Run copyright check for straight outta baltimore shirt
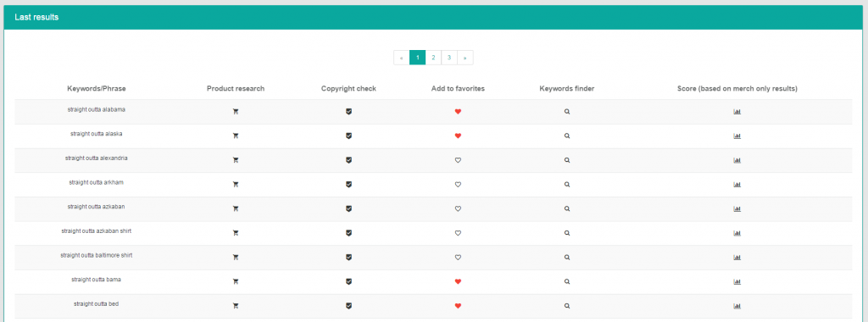Screen dimensions: 868x322 coord(348,258)
